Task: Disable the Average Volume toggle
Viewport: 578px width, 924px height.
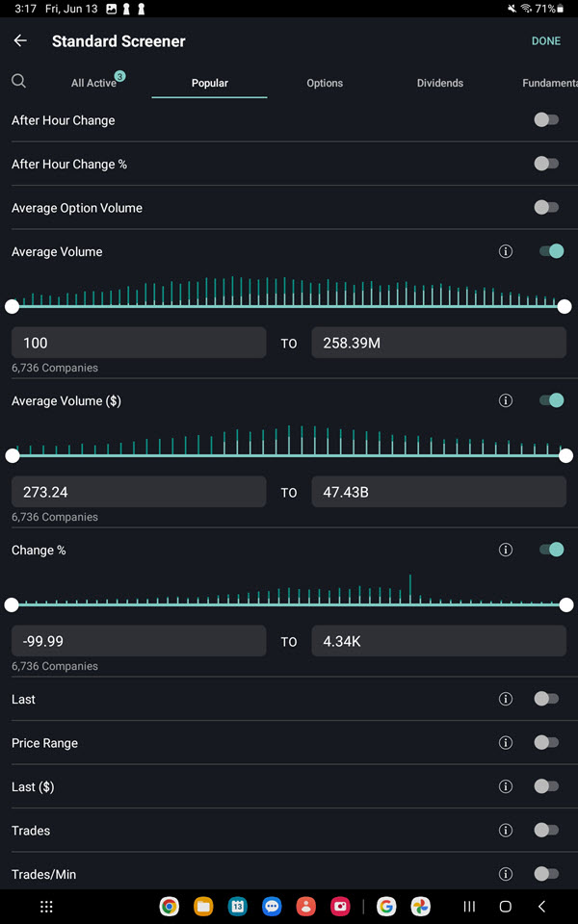Action: click(551, 251)
